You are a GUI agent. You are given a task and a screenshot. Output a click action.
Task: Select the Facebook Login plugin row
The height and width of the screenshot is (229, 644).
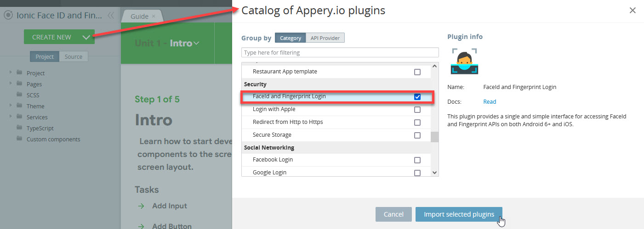click(x=336, y=160)
